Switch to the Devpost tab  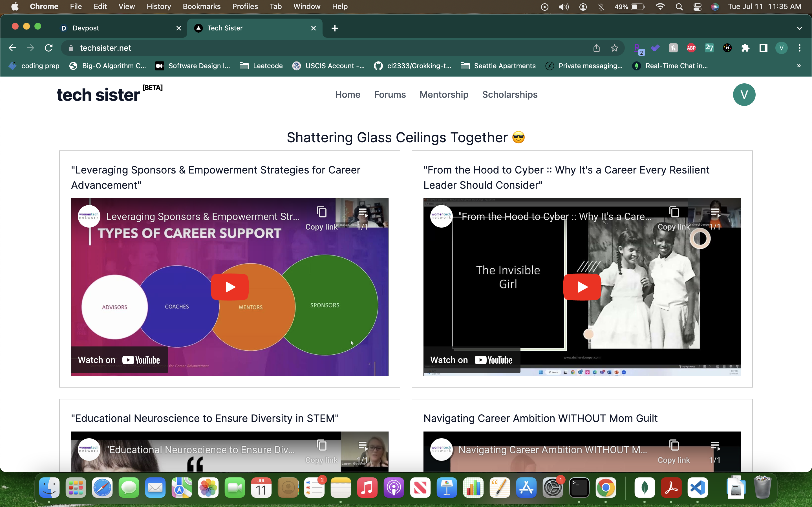click(x=85, y=28)
